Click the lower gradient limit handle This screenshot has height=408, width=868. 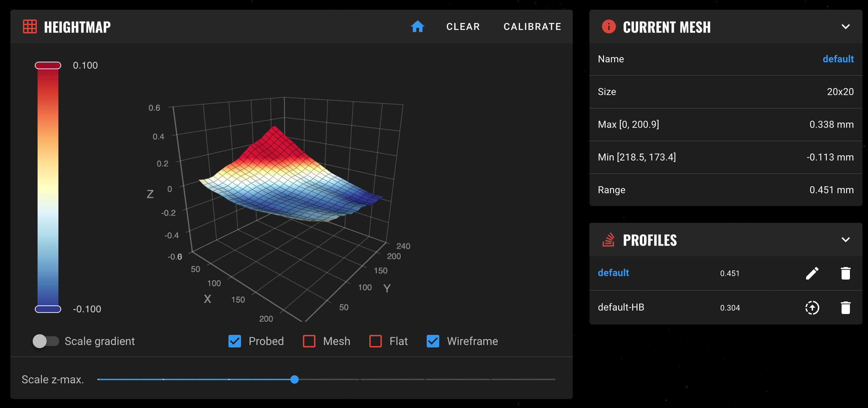point(48,309)
